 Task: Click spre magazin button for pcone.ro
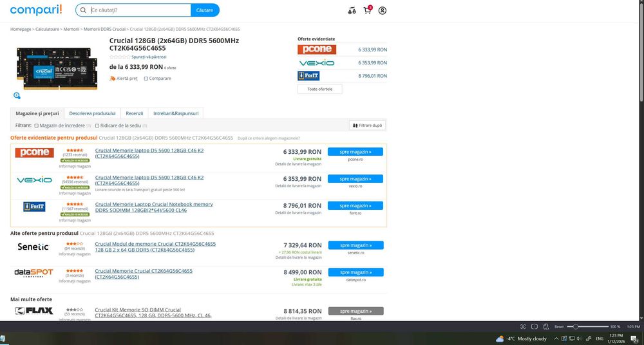[355, 152]
